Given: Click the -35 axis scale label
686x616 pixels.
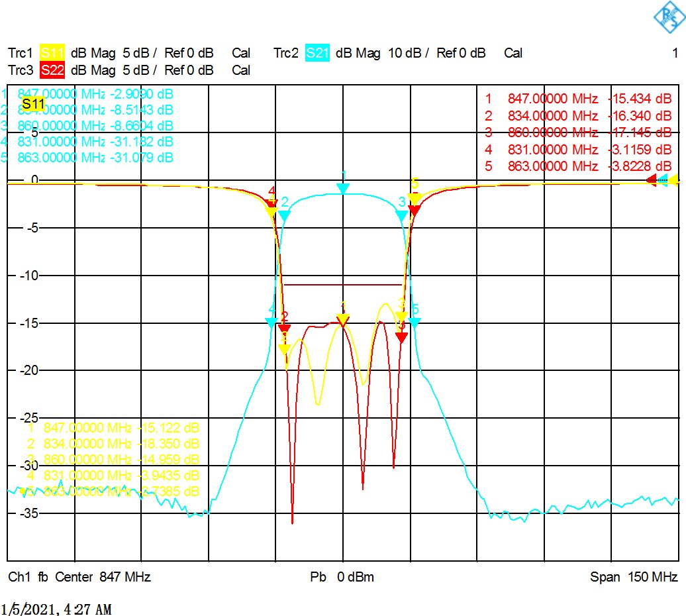Looking at the screenshot, I should [29, 513].
